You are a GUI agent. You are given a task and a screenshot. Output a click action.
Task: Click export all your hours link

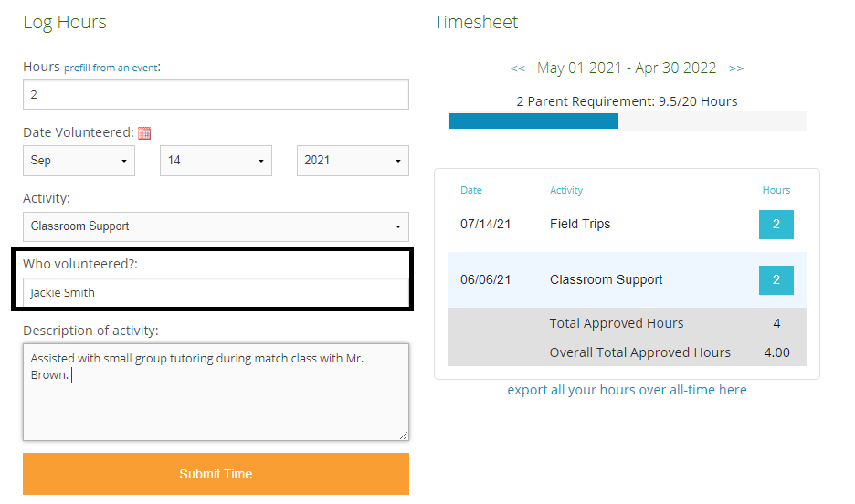[627, 390]
